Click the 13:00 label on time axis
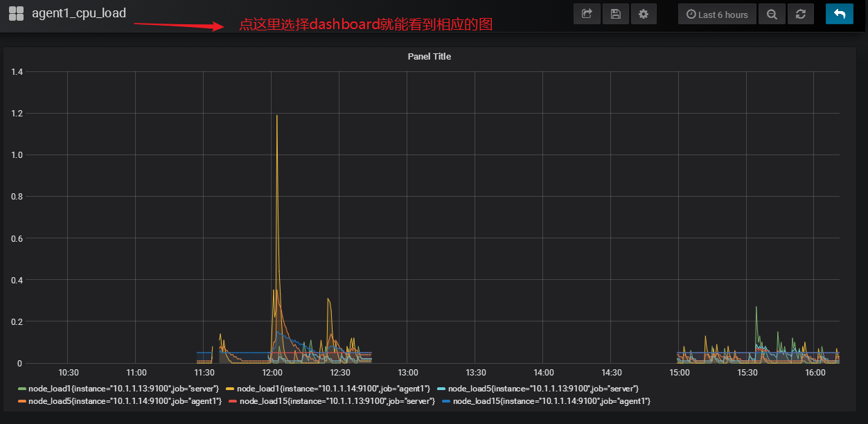 [x=408, y=373]
